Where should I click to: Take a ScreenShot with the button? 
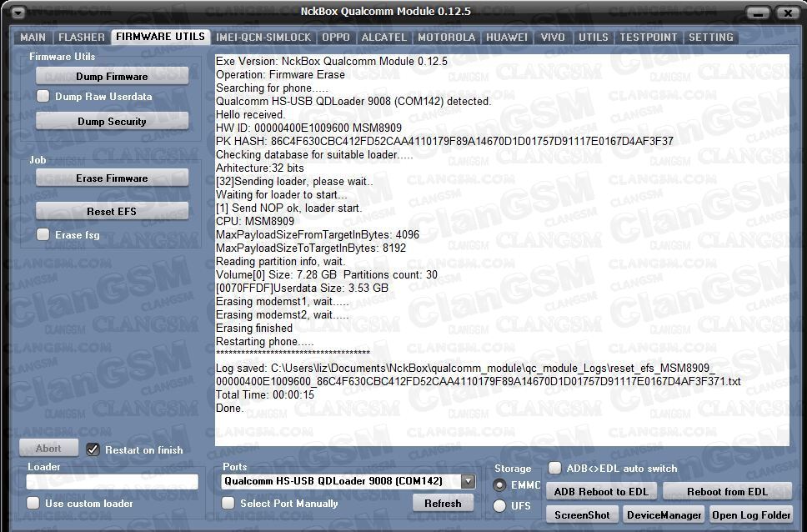[582, 515]
